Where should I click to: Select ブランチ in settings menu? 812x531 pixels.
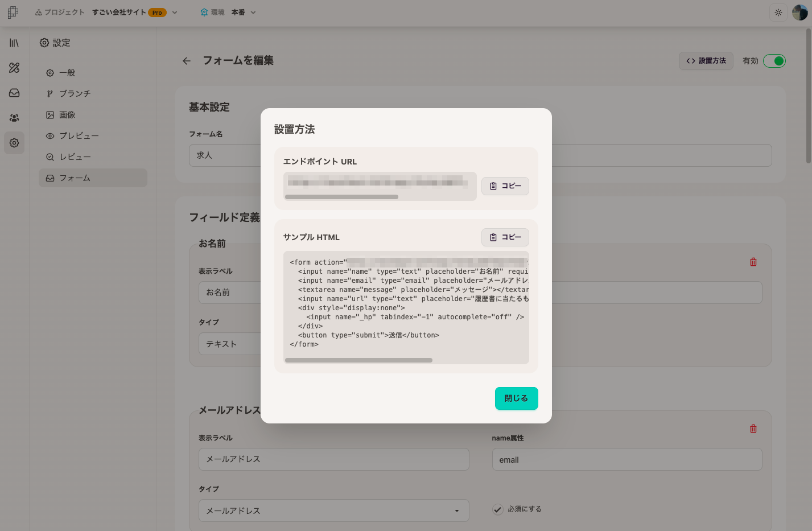coord(93,93)
